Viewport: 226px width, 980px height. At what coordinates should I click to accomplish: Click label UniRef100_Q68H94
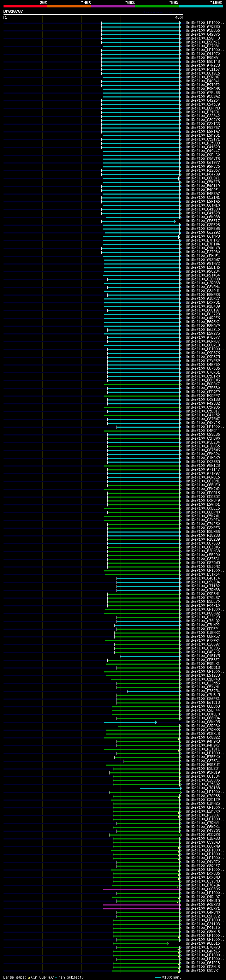(x=202, y=718)
